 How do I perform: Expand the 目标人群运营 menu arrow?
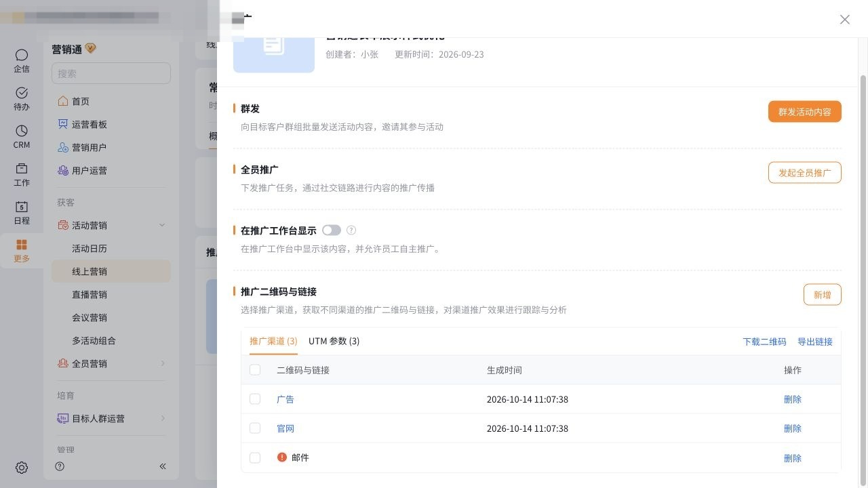pyautogui.click(x=162, y=418)
